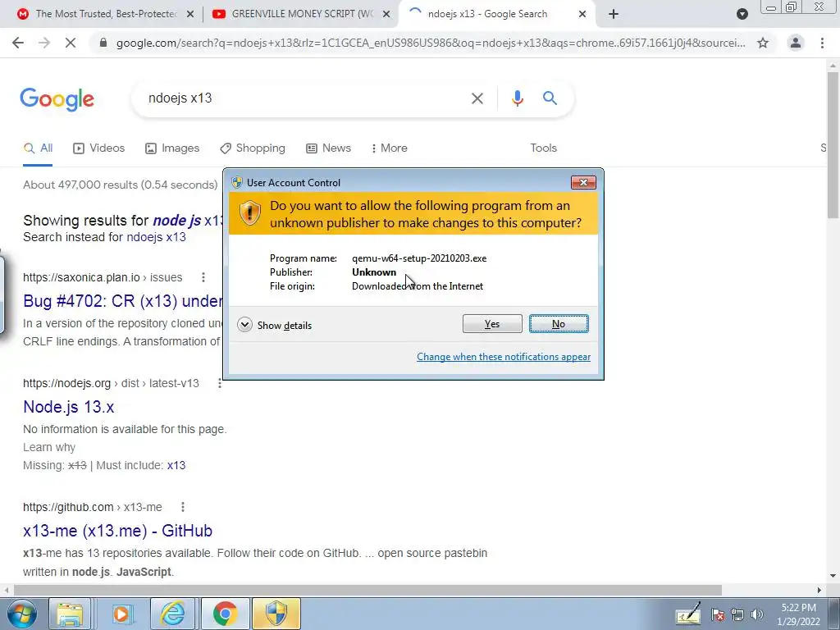
Task: Click No in User Account Control
Action: tap(559, 324)
